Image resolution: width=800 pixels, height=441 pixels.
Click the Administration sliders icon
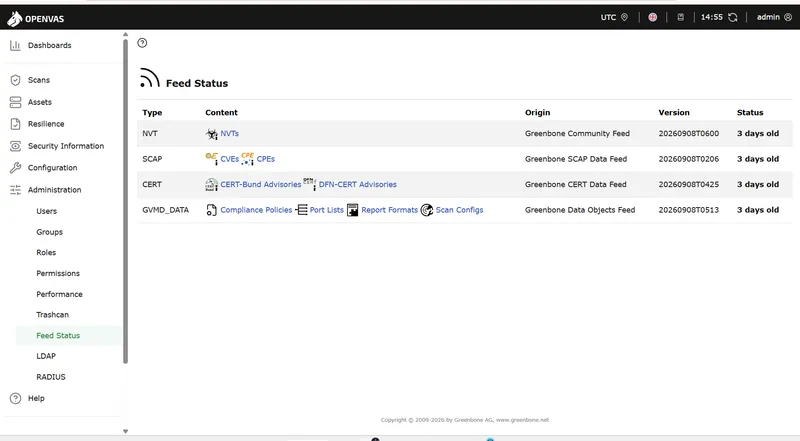coord(15,190)
